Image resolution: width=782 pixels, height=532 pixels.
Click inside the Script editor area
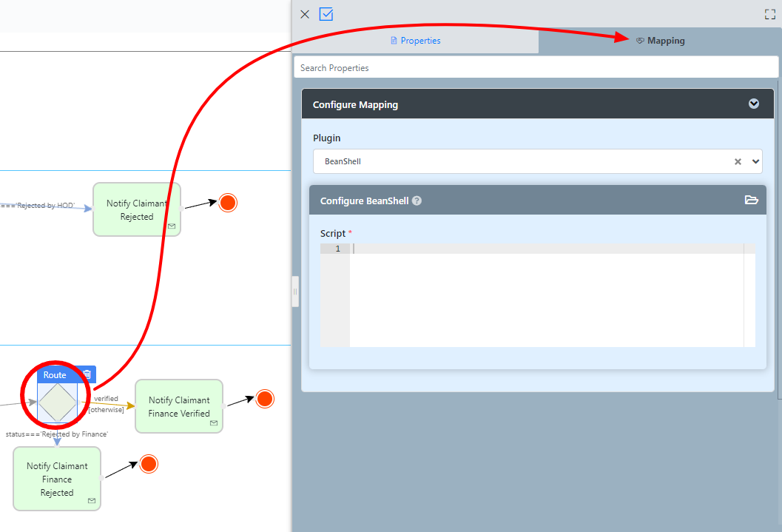[x=546, y=296]
